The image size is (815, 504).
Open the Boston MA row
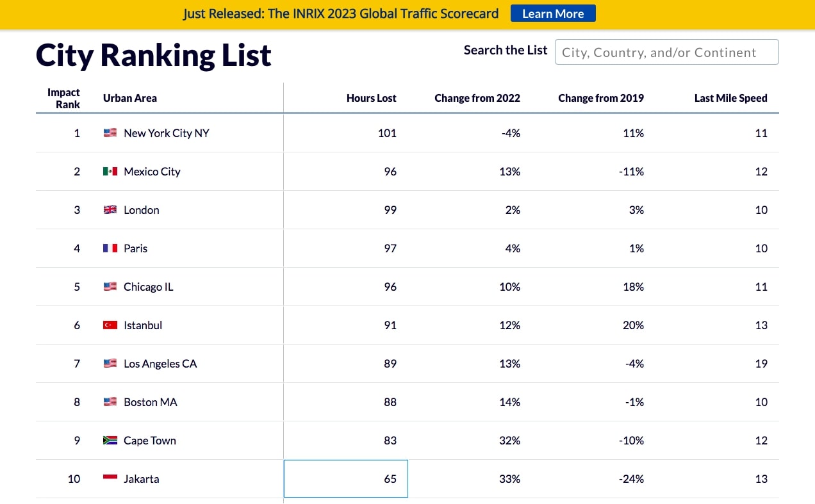pos(151,402)
